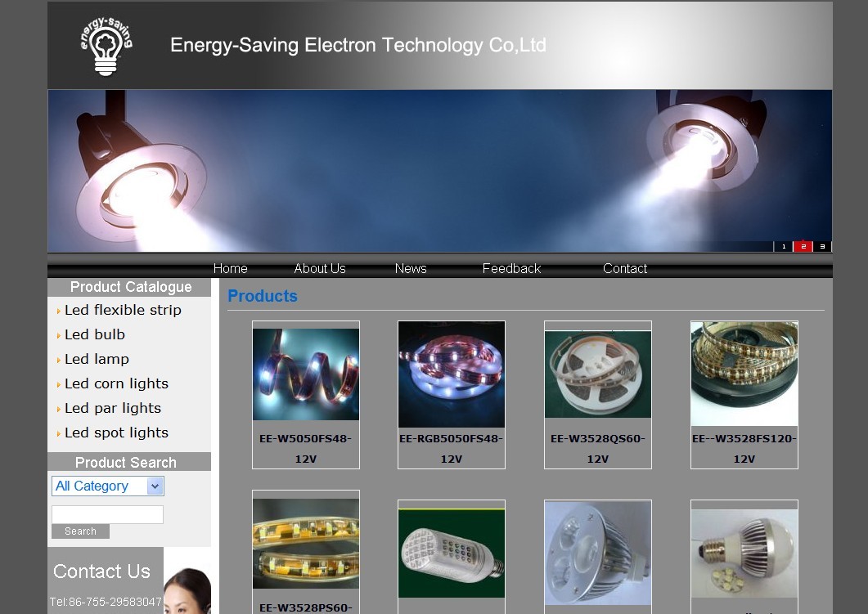Open Led flexible strip category
868x614 pixels.
(x=123, y=310)
